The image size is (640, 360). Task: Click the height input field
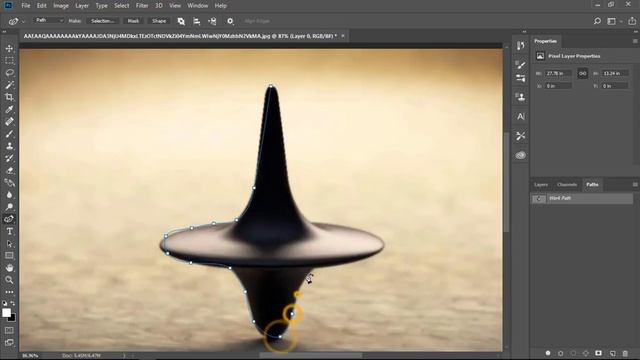tap(615, 73)
